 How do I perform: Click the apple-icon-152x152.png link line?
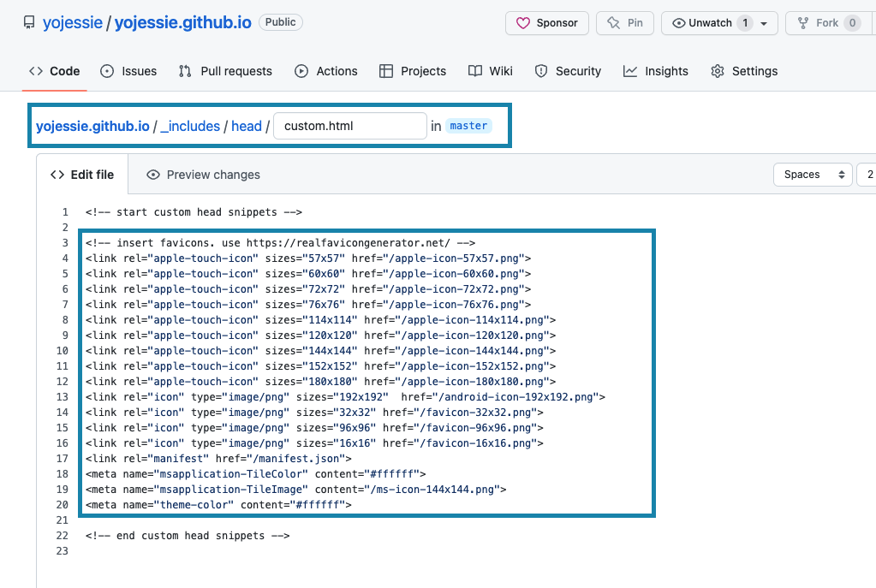click(320, 366)
